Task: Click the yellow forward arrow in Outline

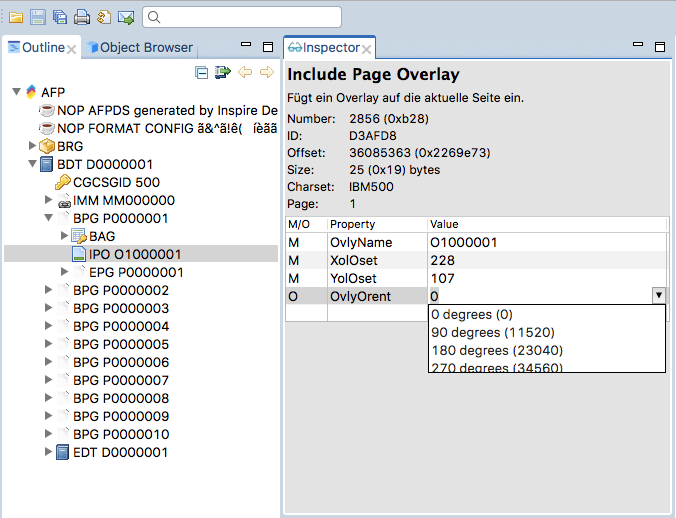Action: pyautogui.click(x=266, y=72)
